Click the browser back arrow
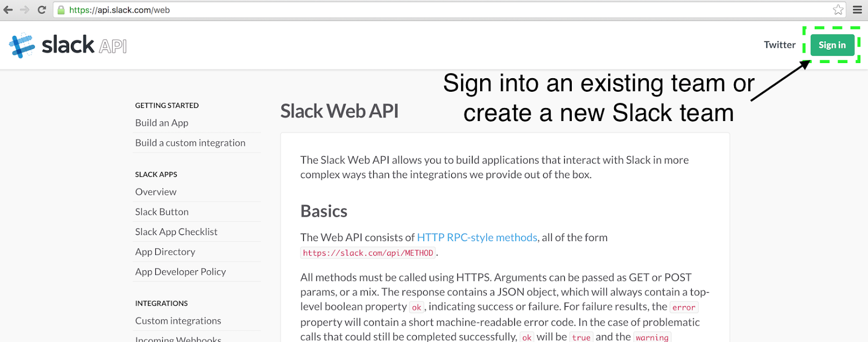868x342 pixels. [x=8, y=10]
